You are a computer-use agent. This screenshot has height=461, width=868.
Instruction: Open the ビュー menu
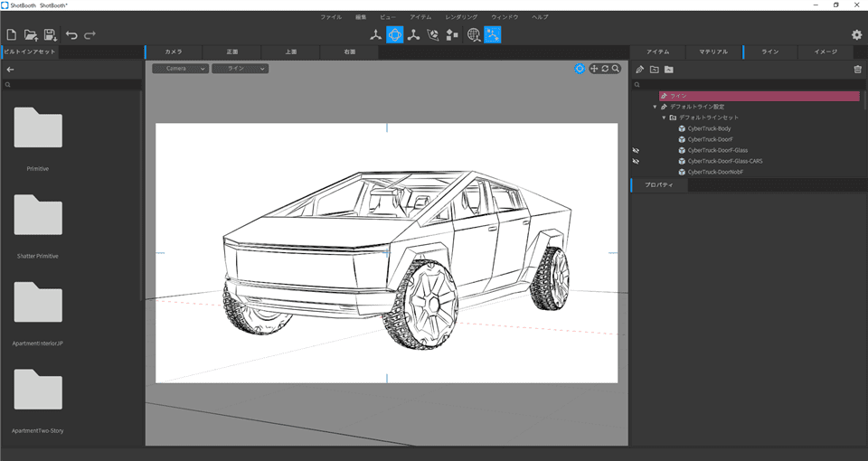pos(388,17)
